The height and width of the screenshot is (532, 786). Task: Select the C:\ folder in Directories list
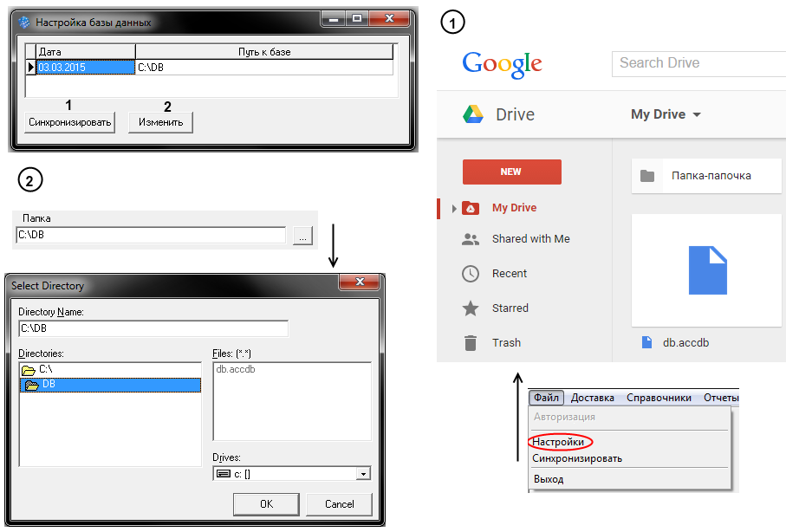110,370
